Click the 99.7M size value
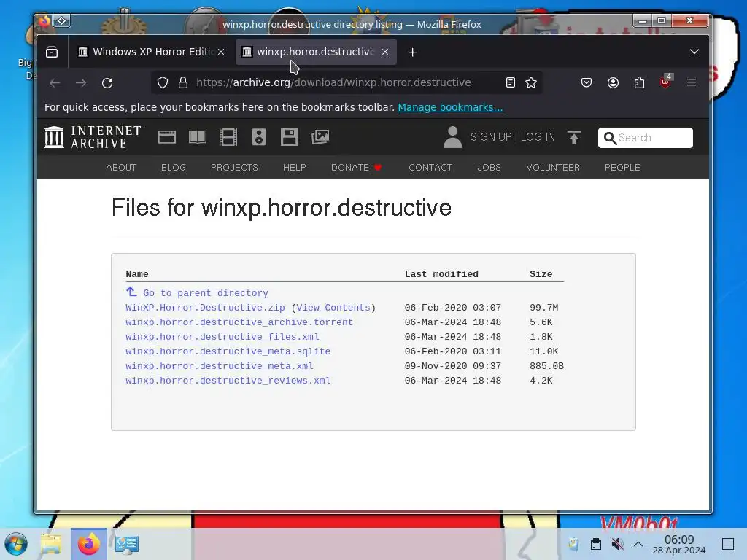747x560 pixels. click(x=544, y=308)
